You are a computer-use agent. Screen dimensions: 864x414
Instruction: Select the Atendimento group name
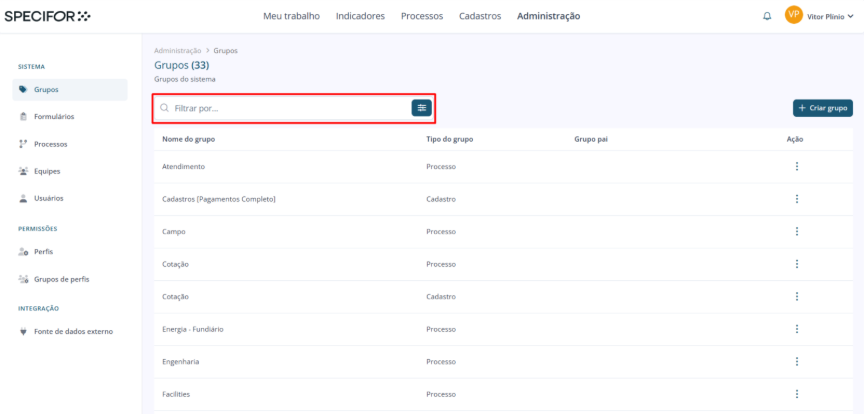point(183,166)
